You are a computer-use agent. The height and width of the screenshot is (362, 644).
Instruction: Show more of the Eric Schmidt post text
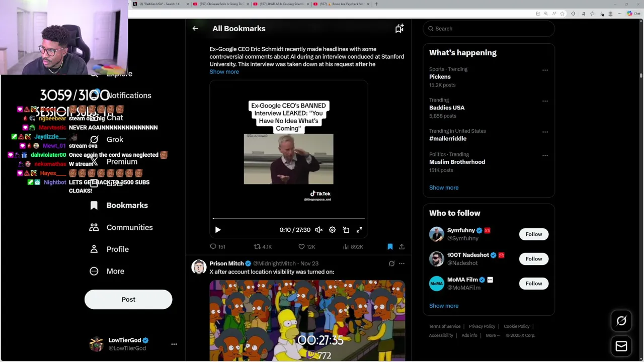click(x=224, y=72)
